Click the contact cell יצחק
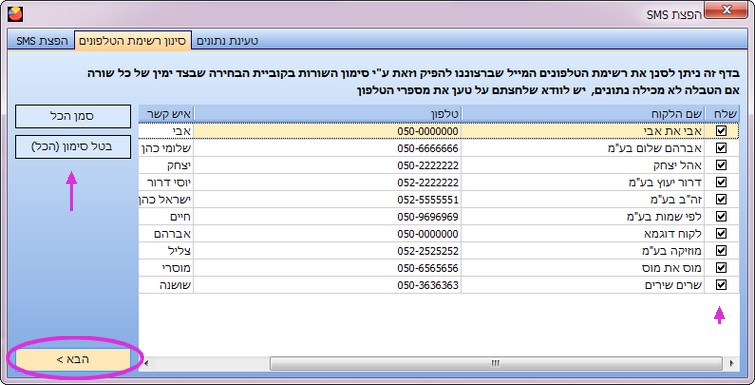755x385 pixels. click(166, 166)
